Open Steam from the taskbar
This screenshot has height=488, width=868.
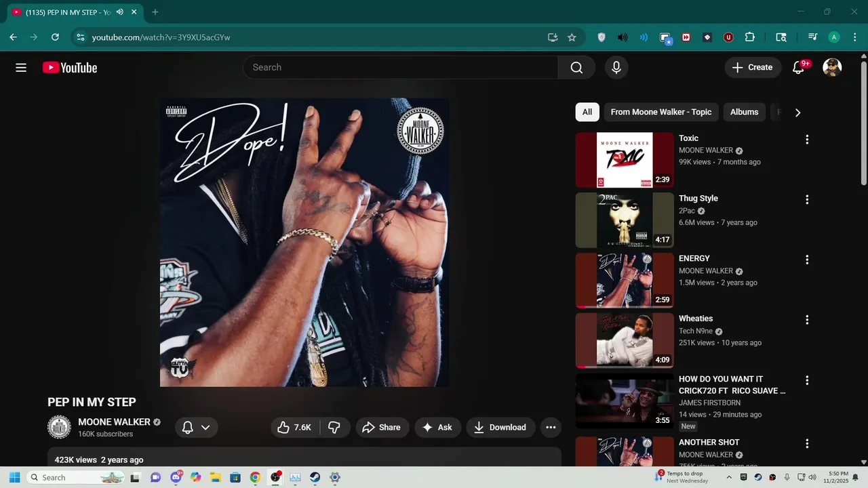pos(315,477)
